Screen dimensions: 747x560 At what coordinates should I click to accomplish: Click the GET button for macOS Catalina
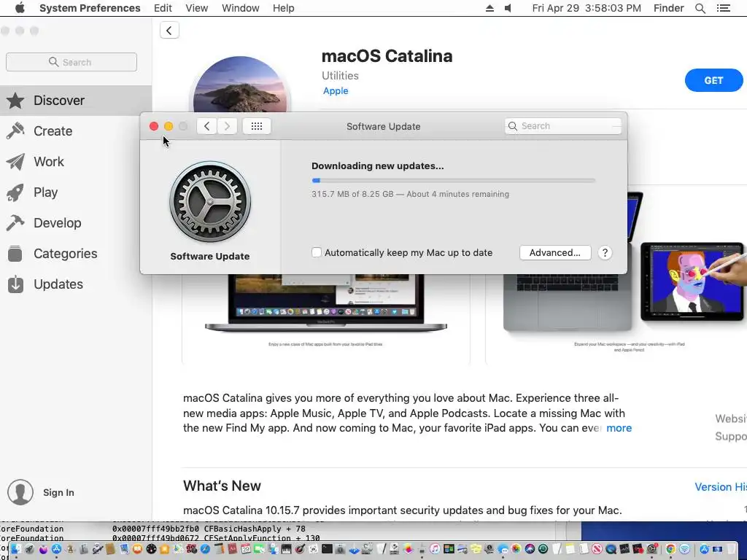point(713,80)
